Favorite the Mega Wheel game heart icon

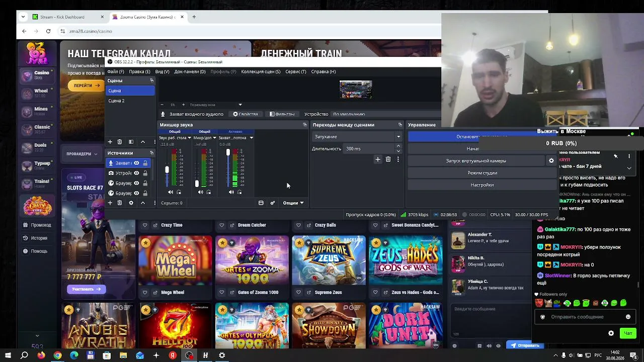click(145, 292)
